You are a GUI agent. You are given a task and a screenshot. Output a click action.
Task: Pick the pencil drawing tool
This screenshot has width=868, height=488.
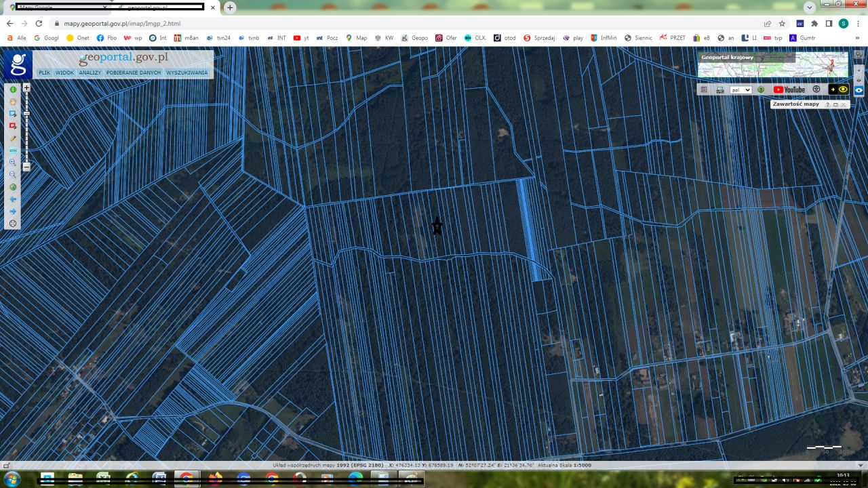click(x=13, y=138)
